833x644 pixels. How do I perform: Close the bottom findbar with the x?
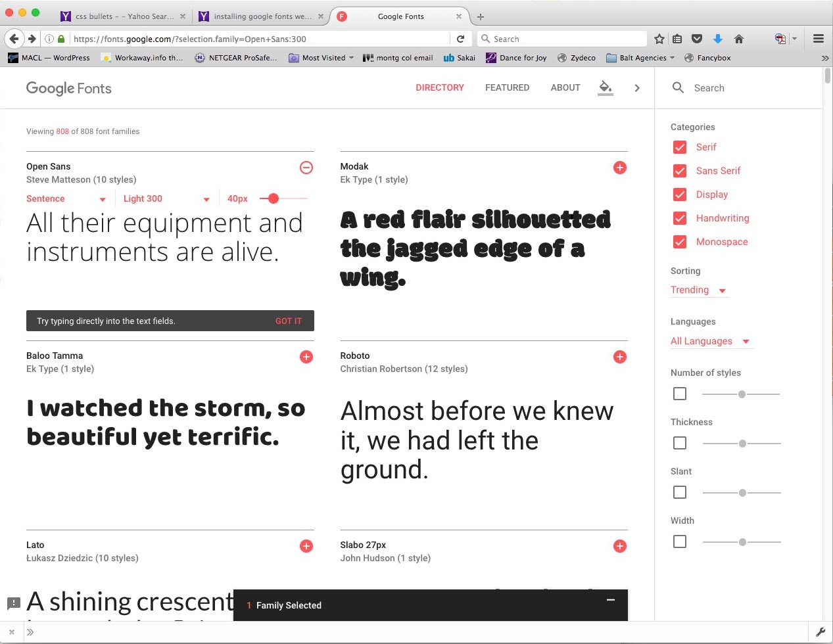coord(12,632)
